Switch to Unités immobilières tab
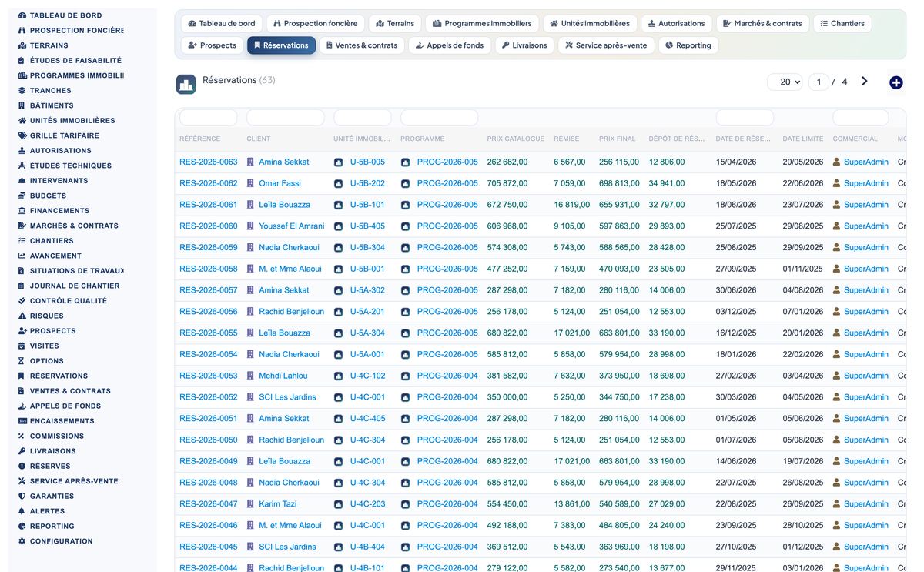Screen dimensions: 924x572 pyautogui.click(x=590, y=24)
